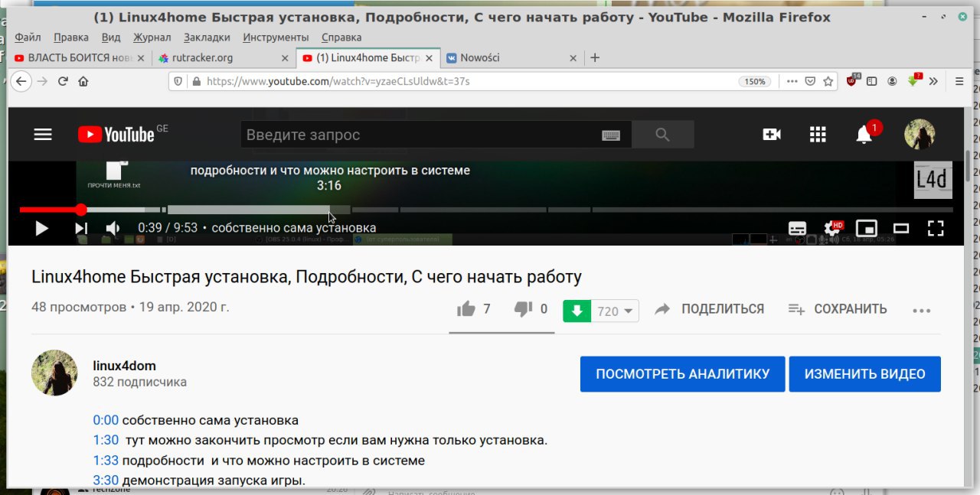Close the rutracker.org tab
The width and height of the screenshot is (980, 495).
point(285,57)
